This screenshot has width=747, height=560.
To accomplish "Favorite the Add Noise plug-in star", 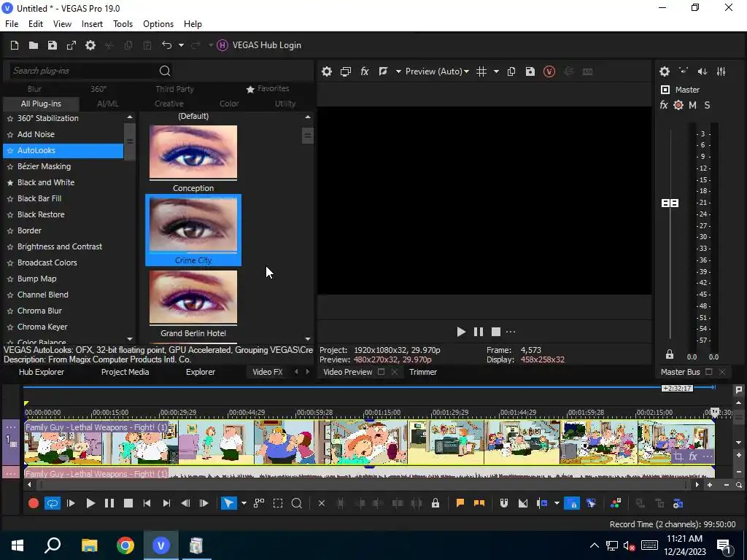I will pyautogui.click(x=10, y=134).
